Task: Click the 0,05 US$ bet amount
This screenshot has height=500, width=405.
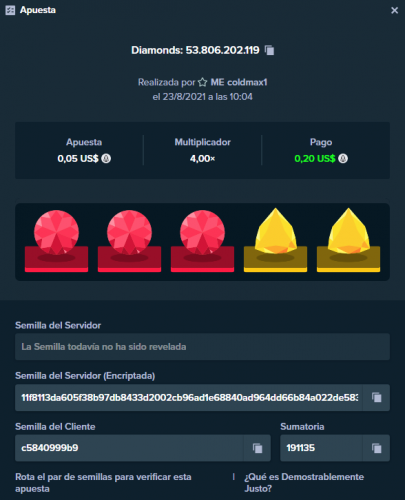Action: tap(78, 158)
